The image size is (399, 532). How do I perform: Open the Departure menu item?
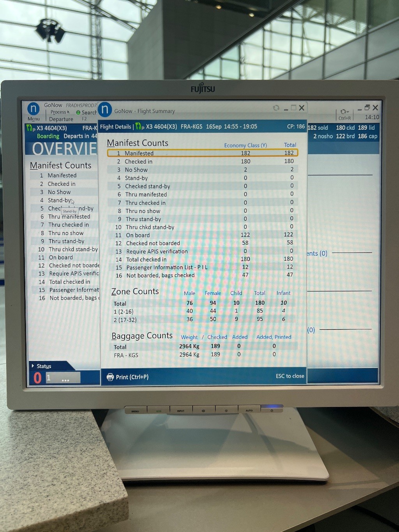point(61,119)
